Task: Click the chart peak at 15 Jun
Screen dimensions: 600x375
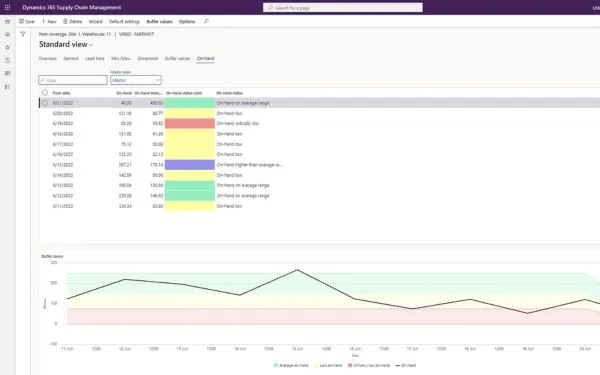Action: coord(297,270)
